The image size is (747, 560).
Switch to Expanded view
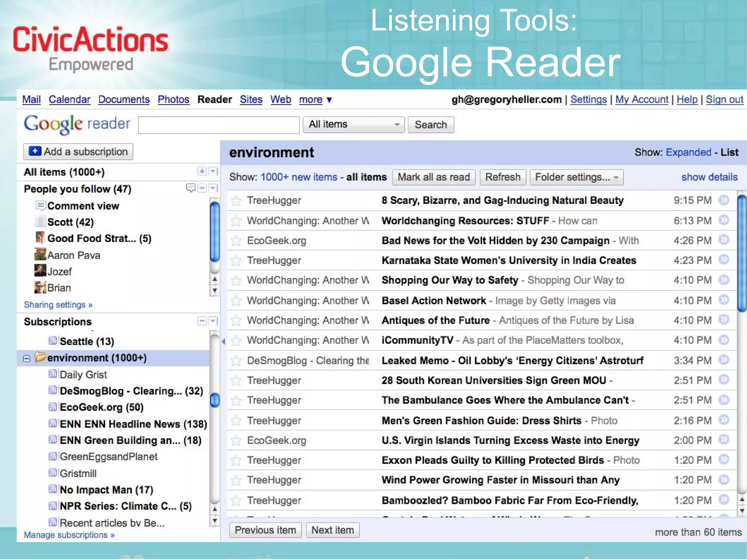click(x=688, y=152)
